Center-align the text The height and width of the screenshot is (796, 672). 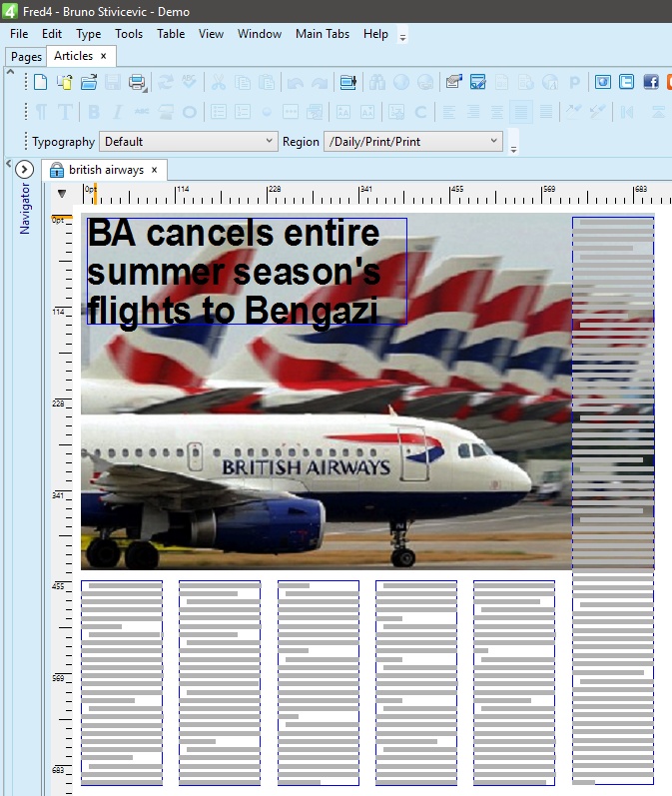tap(497, 112)
